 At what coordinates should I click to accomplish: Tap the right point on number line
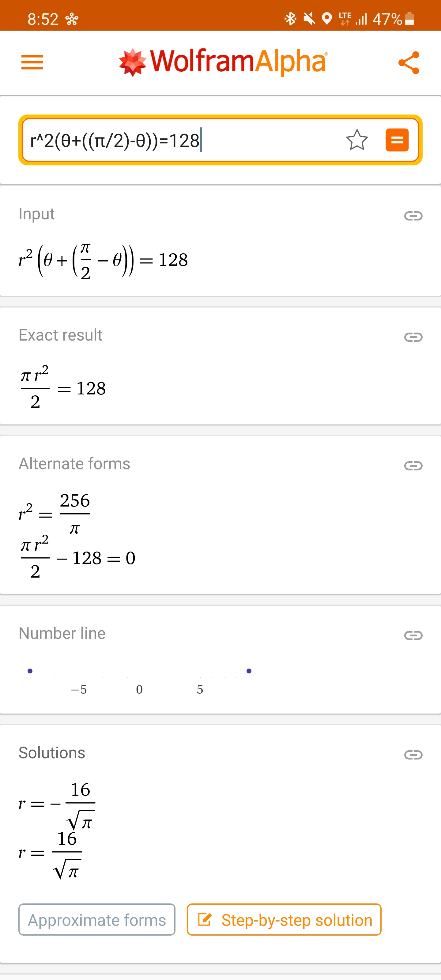pos(249,671)
